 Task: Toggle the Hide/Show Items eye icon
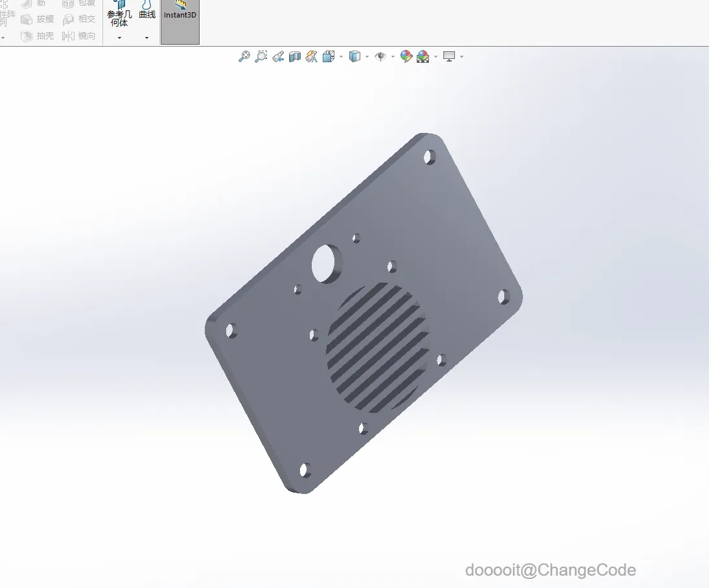coord(380,56)
